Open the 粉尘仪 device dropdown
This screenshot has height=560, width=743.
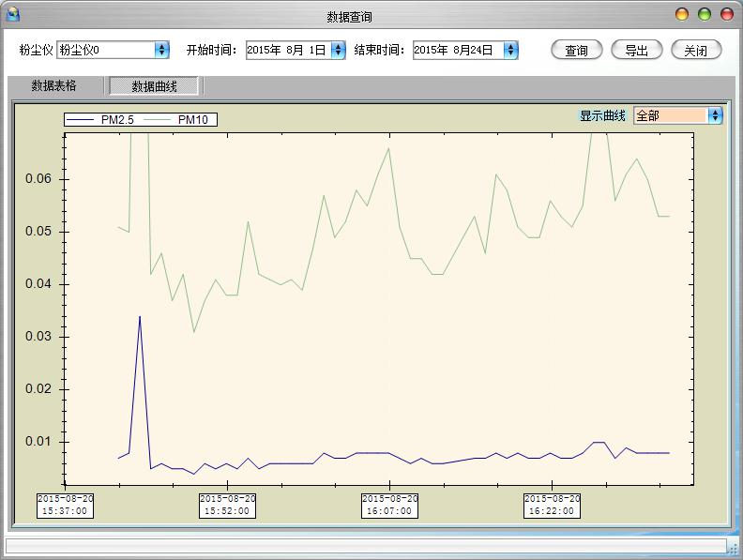click(x=160, y=50)
